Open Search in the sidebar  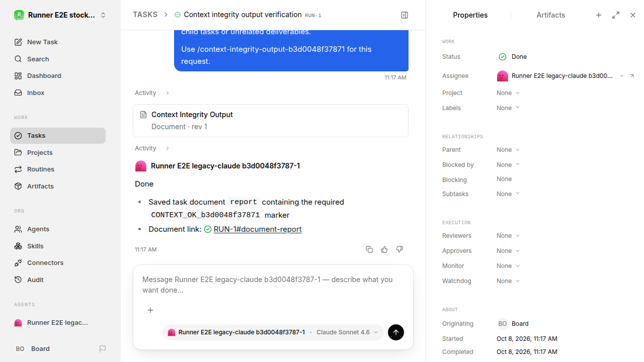coord(58,59)
